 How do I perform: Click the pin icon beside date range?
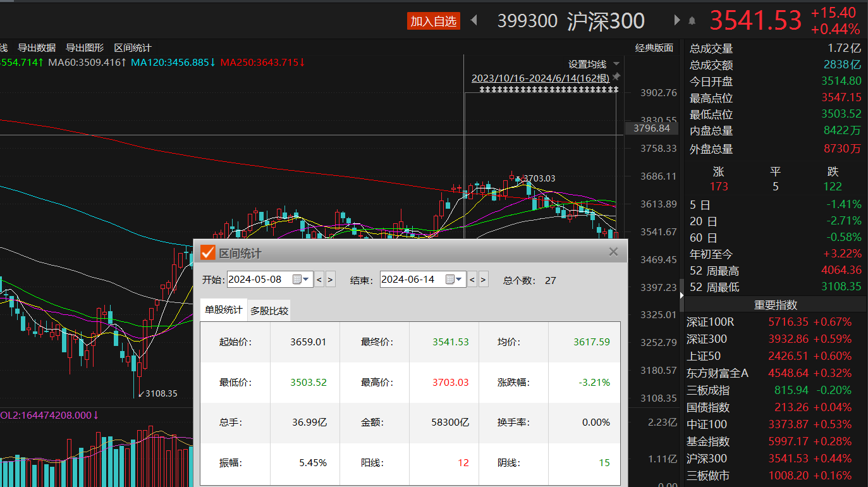[x=616, y=77]
